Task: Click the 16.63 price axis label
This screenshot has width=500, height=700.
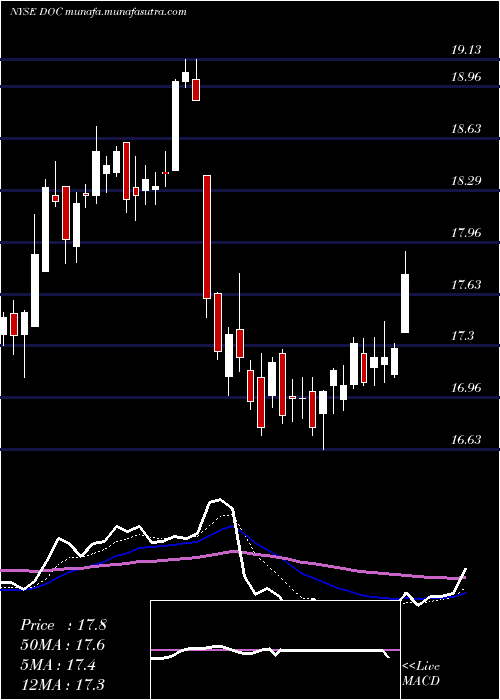Action: coord(466,440)
